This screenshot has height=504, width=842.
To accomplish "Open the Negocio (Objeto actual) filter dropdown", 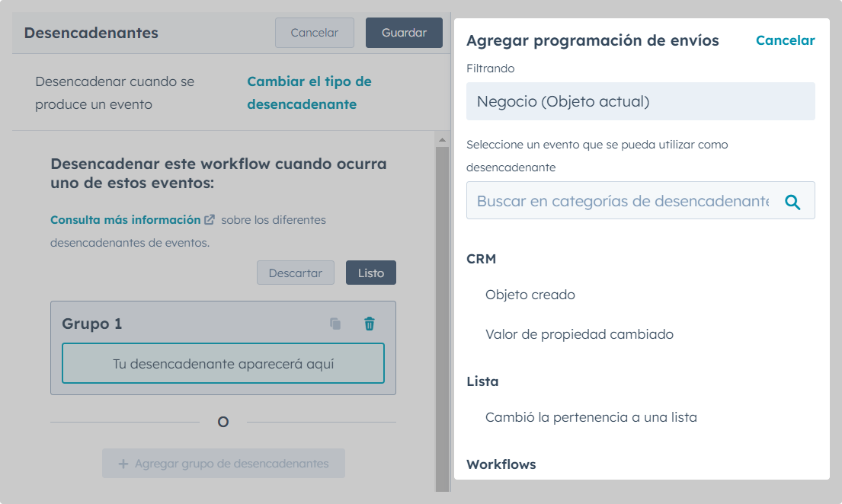I will coord(640,101).
